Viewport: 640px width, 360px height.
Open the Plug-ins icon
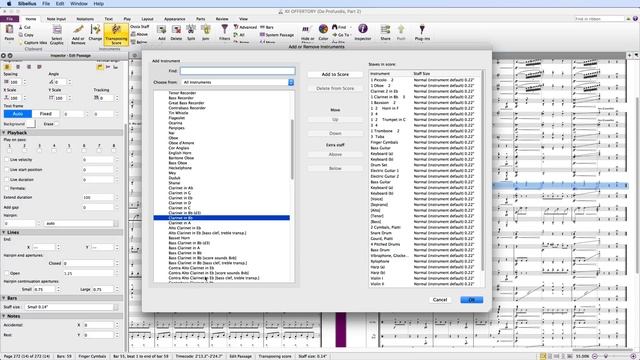coord(422,29)
